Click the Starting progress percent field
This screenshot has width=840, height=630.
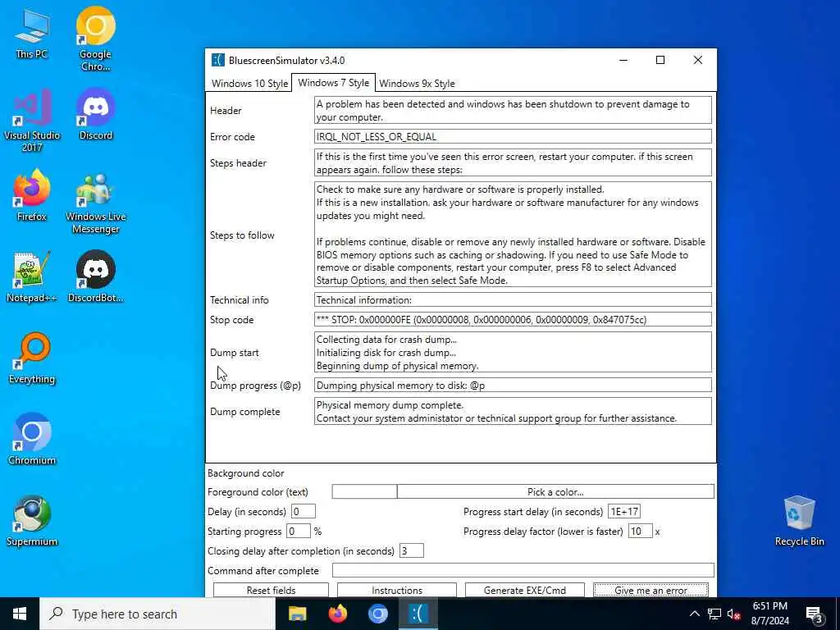tap(299, 532)
